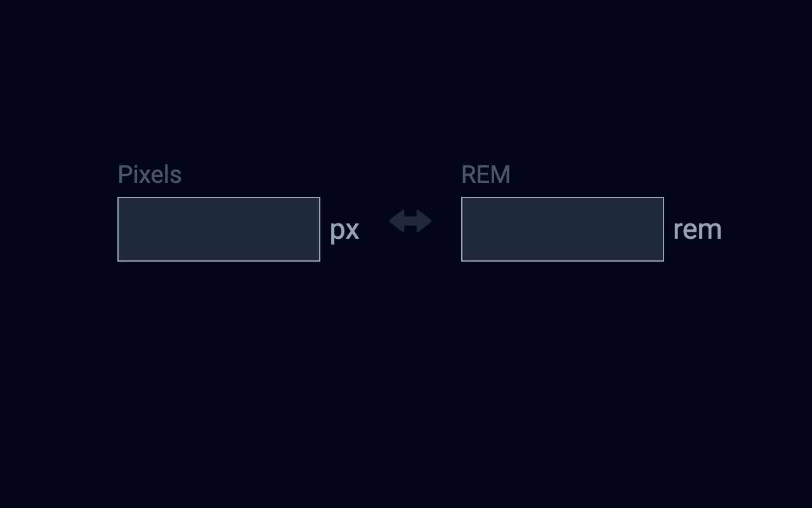Select the double-headed arrow between the fields

tap(410, 221)
